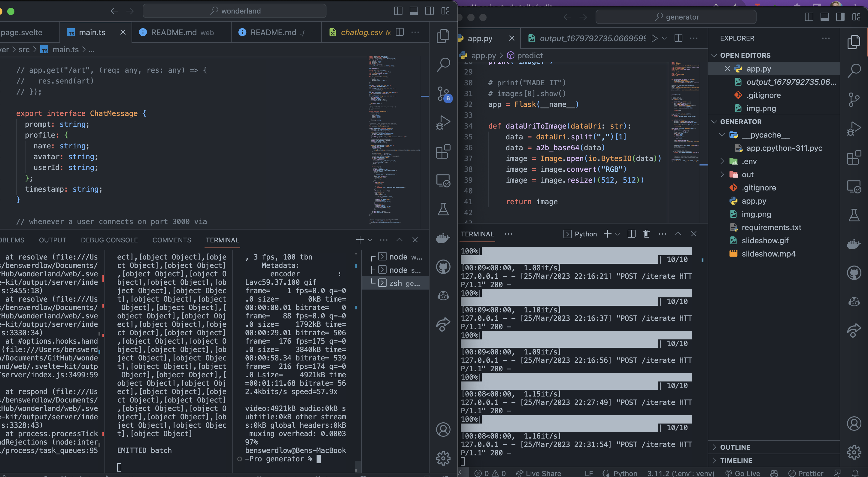Image resolution: width=868 pixels, height=477 pixels.
Task: Kill the active terminal with the trash icon
Action: coord(646,234)
